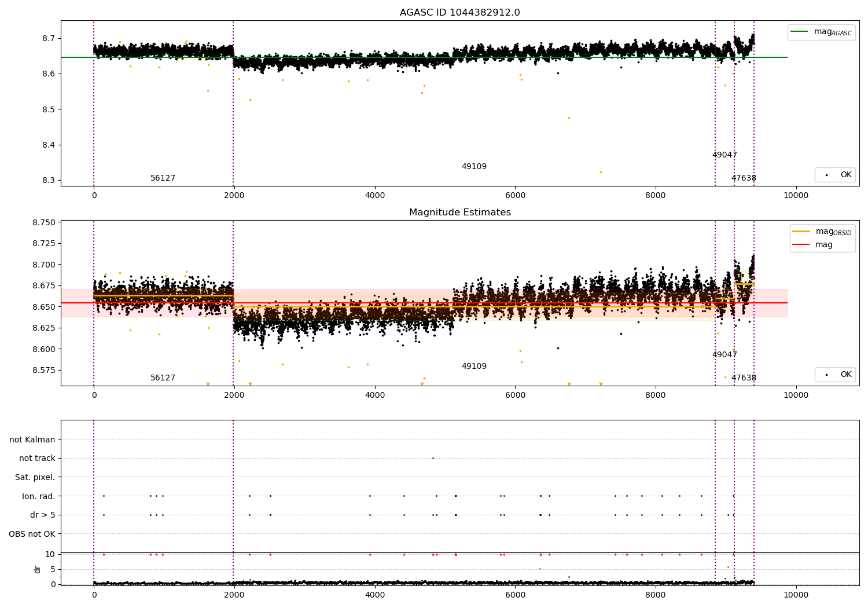This screenshot has height=608, width=868.
Task: Click the '47638' annotation in the top plot
Action: [744, 178]
